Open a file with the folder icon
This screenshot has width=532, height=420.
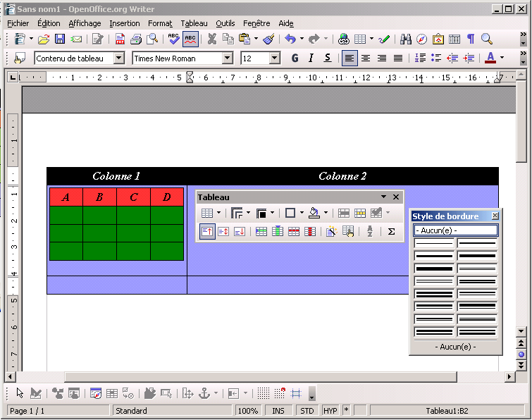[x=44, y=39]
